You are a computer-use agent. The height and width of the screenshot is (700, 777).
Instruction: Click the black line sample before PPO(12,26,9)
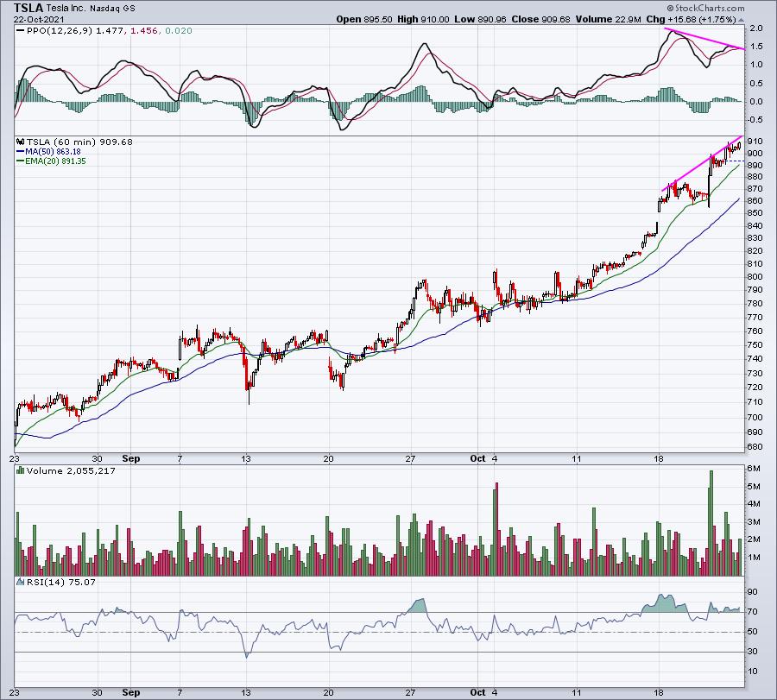pos(21,31)
